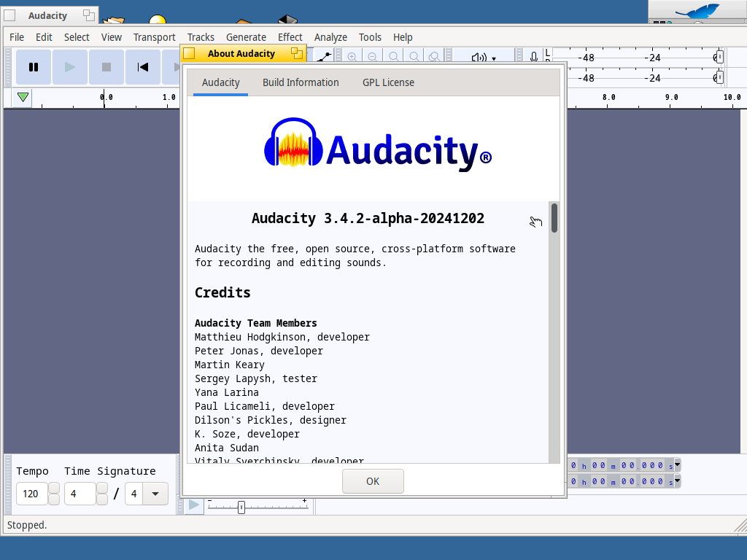Switch to the GPL License tab
This screenshot has height=560, width=747.
coord(388,82)
